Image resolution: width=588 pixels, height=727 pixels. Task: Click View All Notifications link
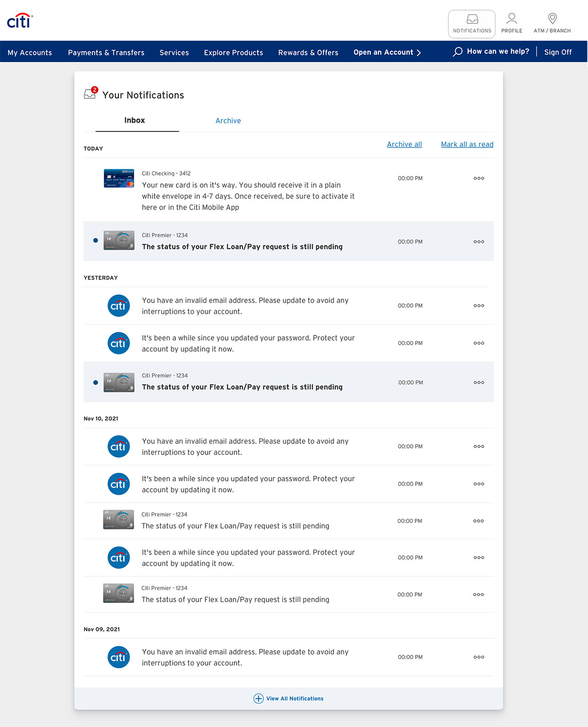click(295, 699)
